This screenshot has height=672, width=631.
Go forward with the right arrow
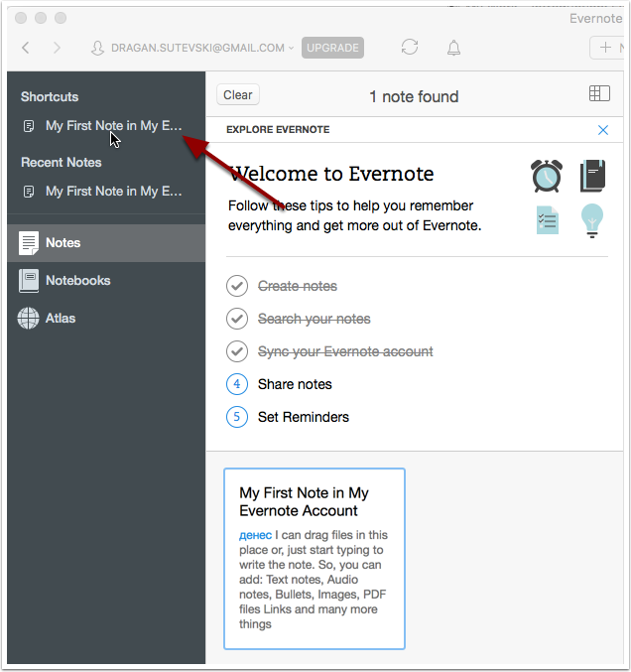[57, 48]
